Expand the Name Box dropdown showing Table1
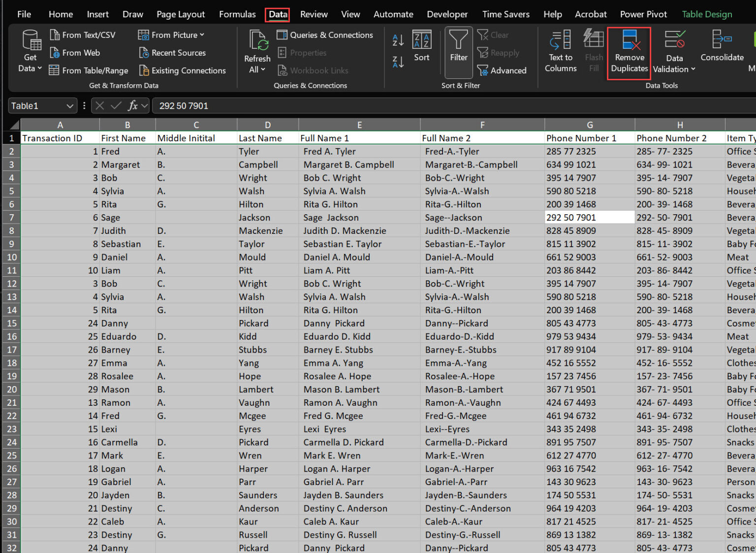Image resolution: width=756 pixels, height=553 pixels. (68, 105)
